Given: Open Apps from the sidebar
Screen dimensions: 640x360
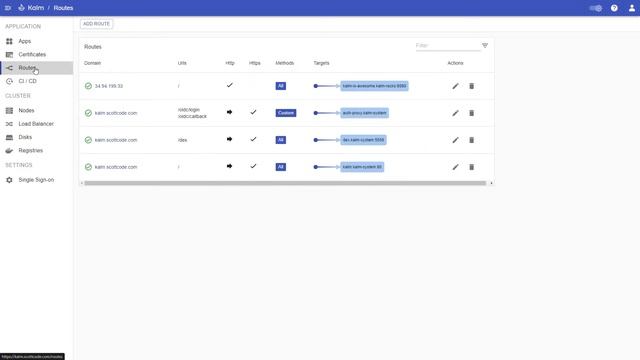Looking at the screenshot, I should tap(37, 41).
